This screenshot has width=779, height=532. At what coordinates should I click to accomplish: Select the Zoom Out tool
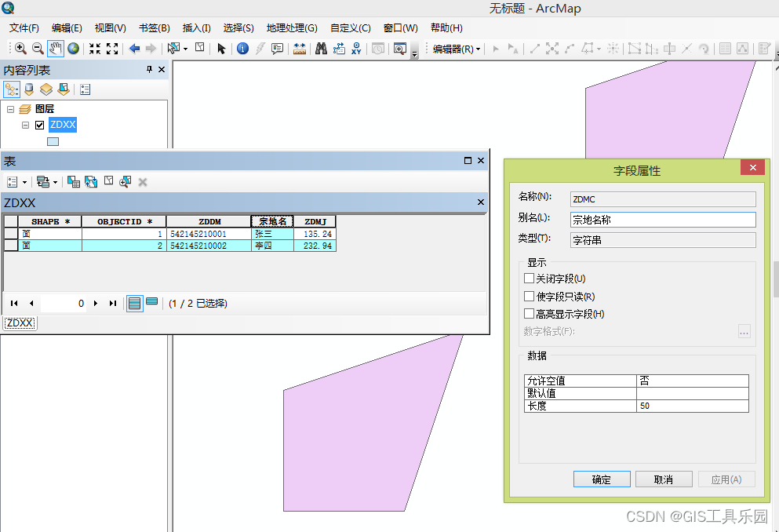(38, 48)
